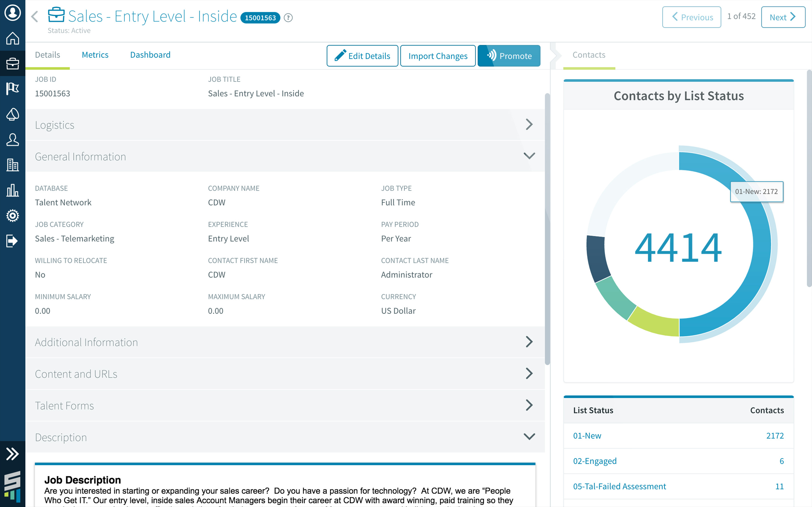Image resolution: width=812 pixels, height=507 pixels.
Task: Collapse the General Information section
Action: point(529,156)
